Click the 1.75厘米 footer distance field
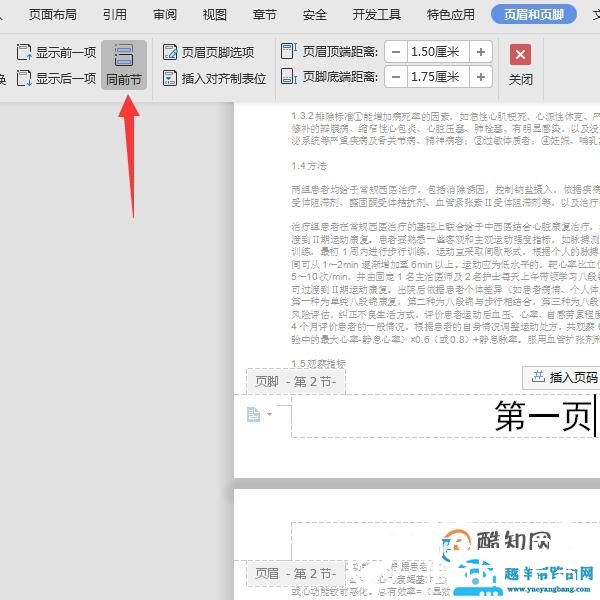 (438, 77)
